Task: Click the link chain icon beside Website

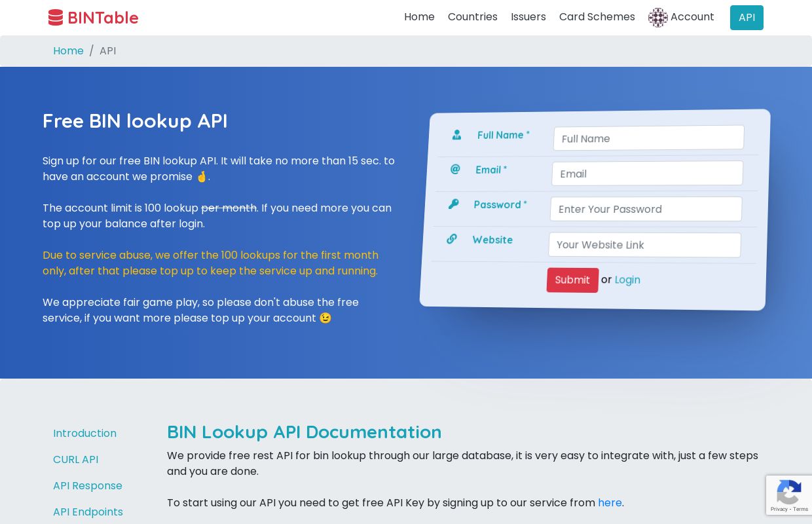Action: (x=452, y=239)
